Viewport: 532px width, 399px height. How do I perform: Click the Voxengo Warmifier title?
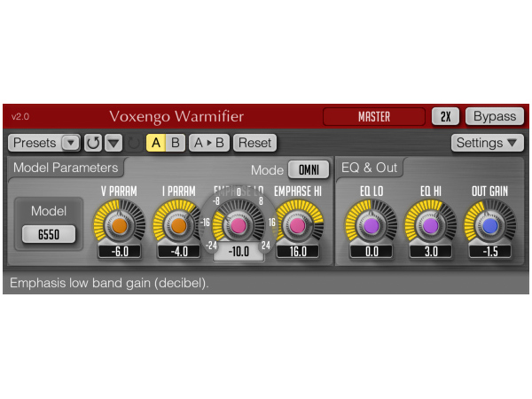(176, 116)
